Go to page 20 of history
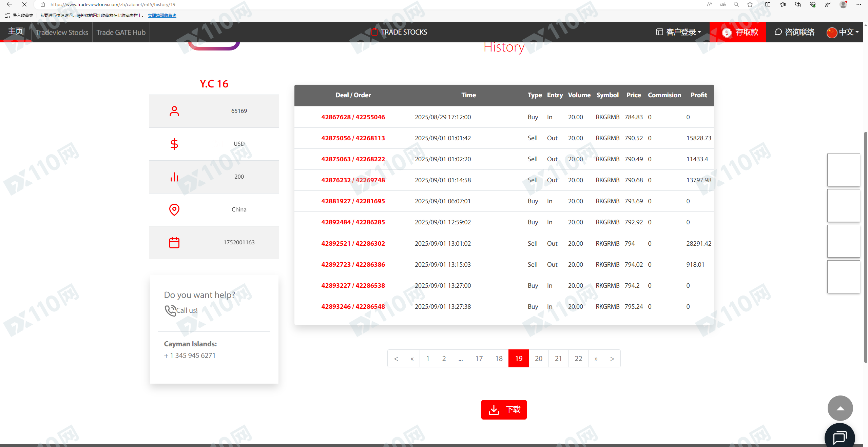This screenshot has height=447, width=868. pyautogui.click(x=538, y=359)
